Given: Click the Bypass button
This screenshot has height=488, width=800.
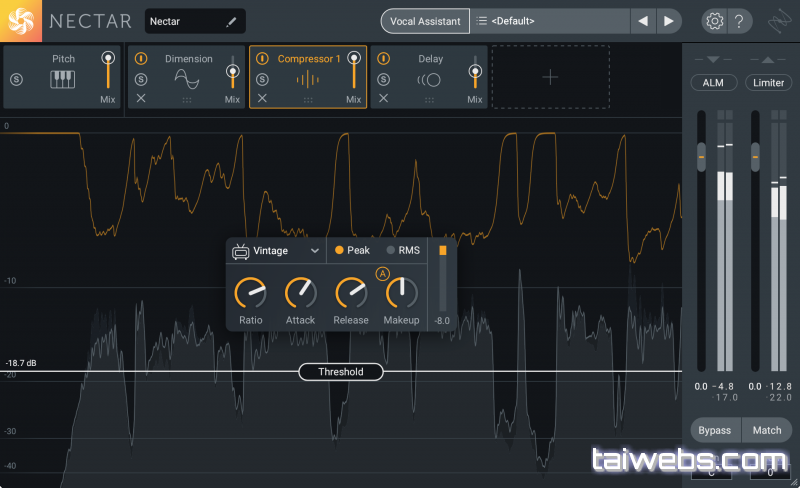Looking at the screenshot, I should point(714,430).
